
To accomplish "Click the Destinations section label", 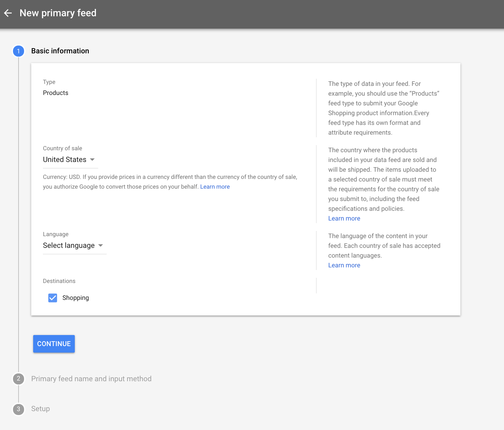I will (59, 281).
